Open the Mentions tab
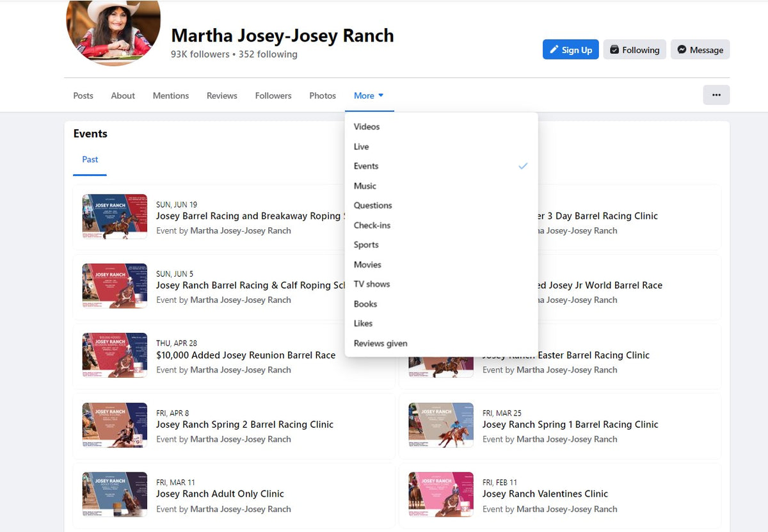The width and height of the screenshot is (768, 532). [x=171, y=95]
